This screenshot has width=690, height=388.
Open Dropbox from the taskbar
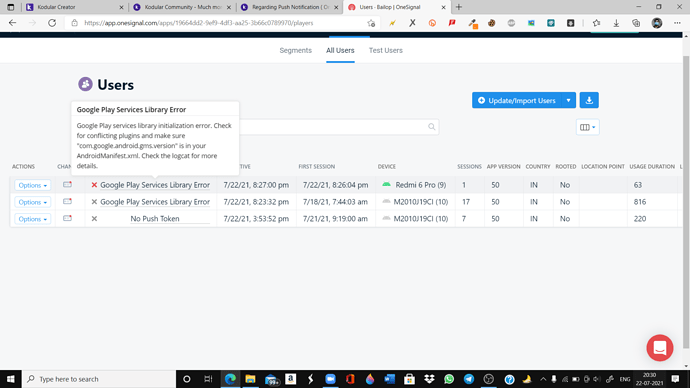[x=429, y=379]
